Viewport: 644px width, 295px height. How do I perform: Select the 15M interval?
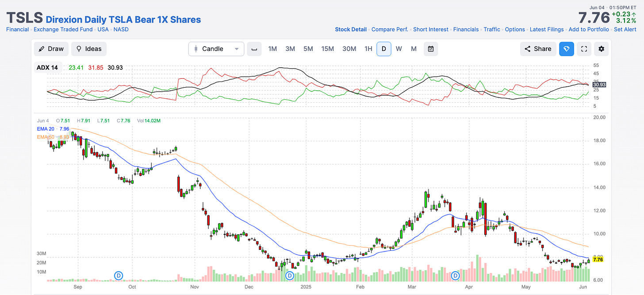(328, 49)
